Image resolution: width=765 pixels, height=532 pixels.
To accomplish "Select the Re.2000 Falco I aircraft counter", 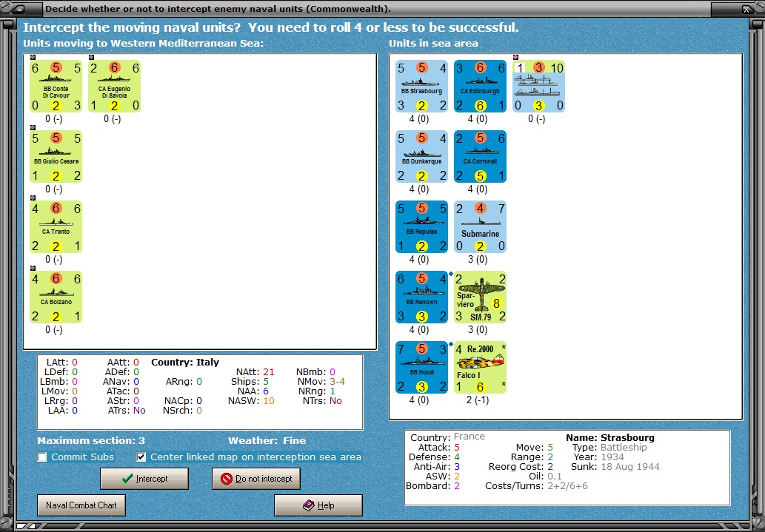I will click(480, 367).
